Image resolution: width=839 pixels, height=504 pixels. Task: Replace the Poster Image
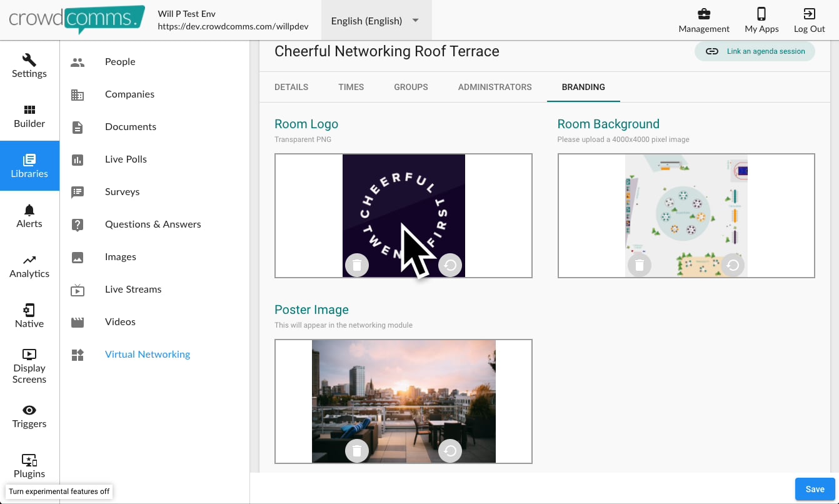(450, 450)
